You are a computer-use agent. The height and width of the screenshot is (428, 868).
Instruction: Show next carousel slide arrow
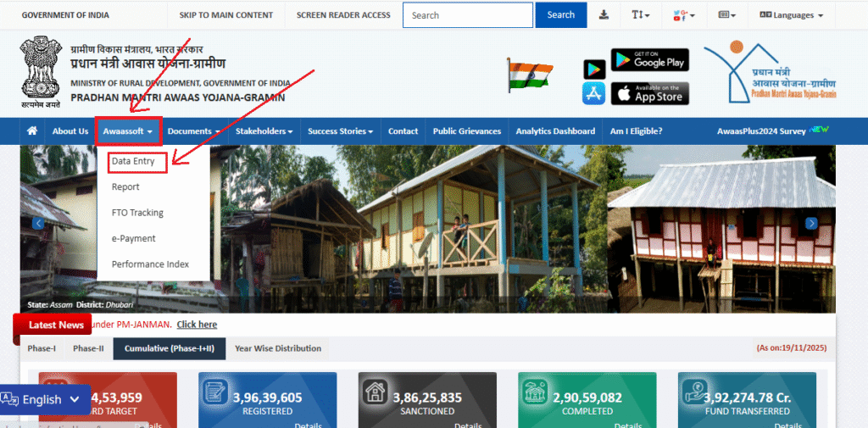pos(811,223)
